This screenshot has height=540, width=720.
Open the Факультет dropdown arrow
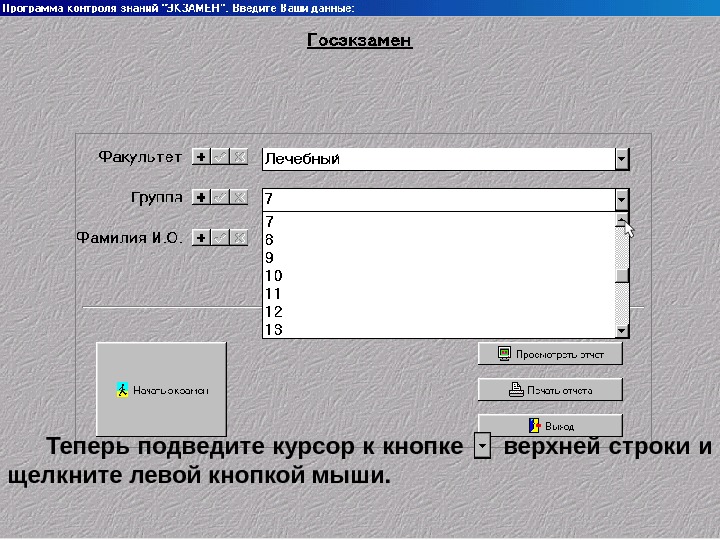point(622,159)
